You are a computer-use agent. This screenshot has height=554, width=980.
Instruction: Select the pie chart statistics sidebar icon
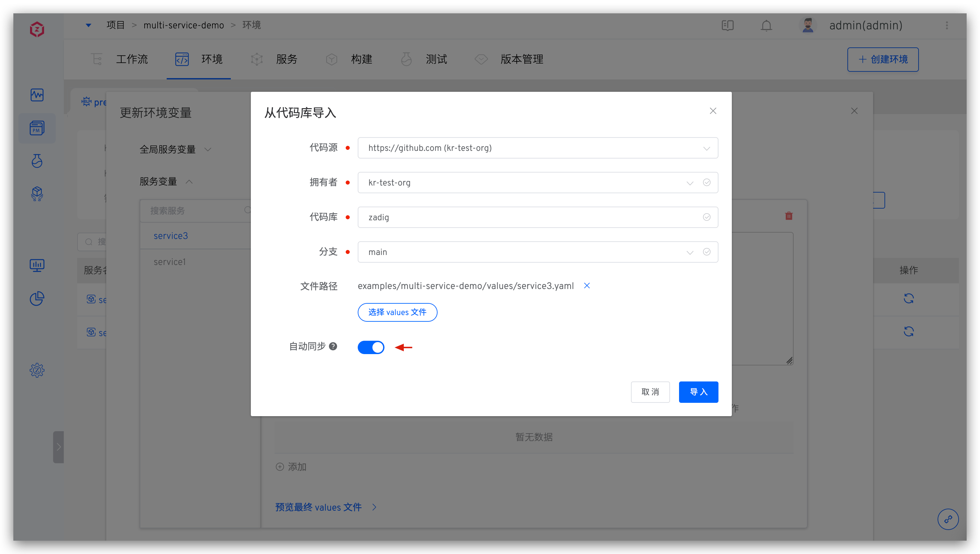pos(37,299)
